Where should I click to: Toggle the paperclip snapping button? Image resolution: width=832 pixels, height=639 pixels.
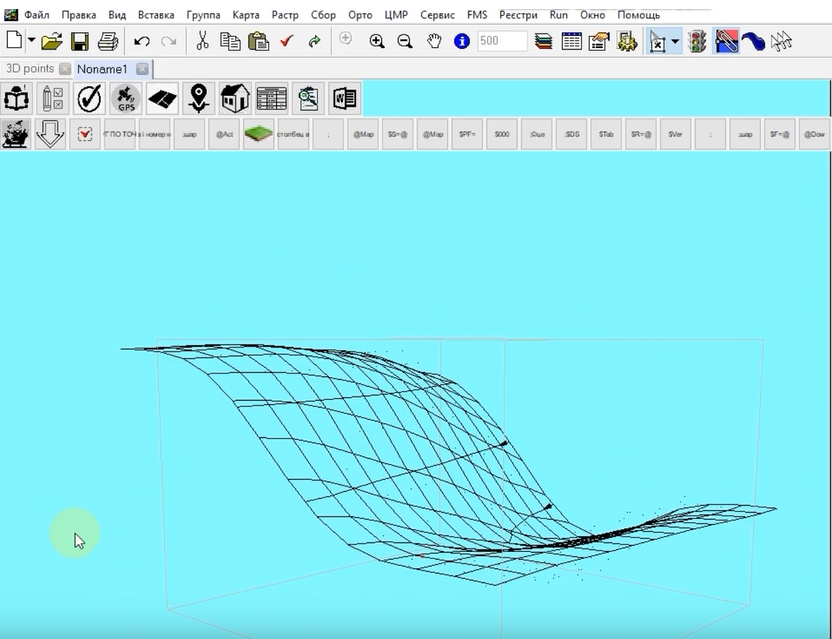click(x=725, y=41)
